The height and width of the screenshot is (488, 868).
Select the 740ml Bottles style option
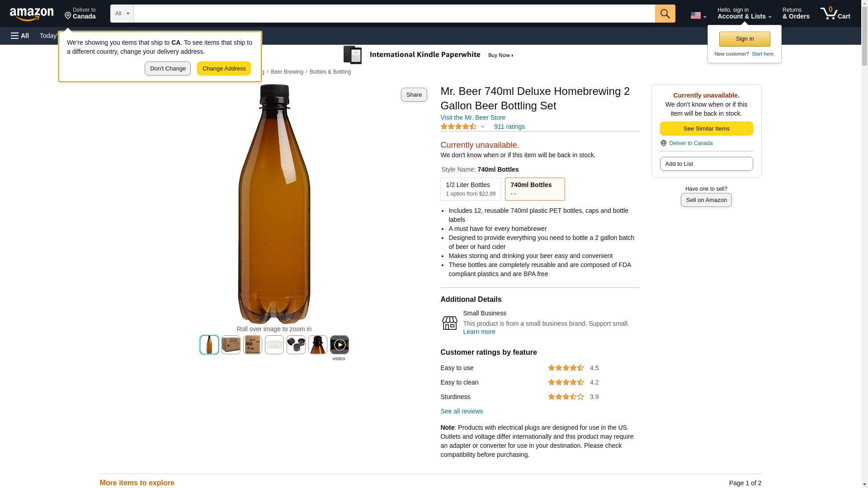coord(534,189)
